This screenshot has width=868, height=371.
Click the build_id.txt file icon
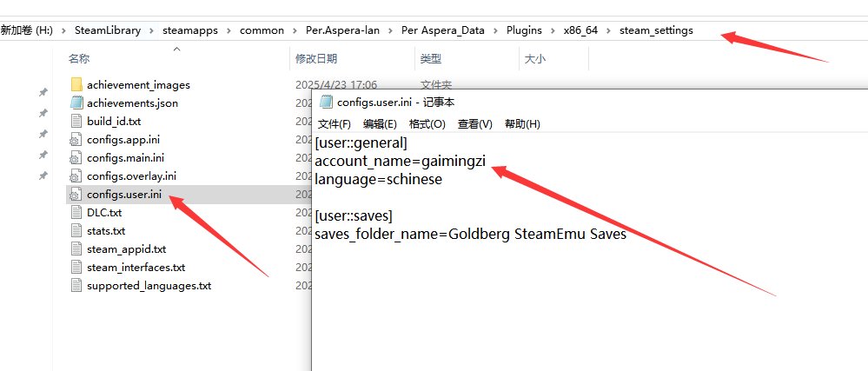coord(75,122)
